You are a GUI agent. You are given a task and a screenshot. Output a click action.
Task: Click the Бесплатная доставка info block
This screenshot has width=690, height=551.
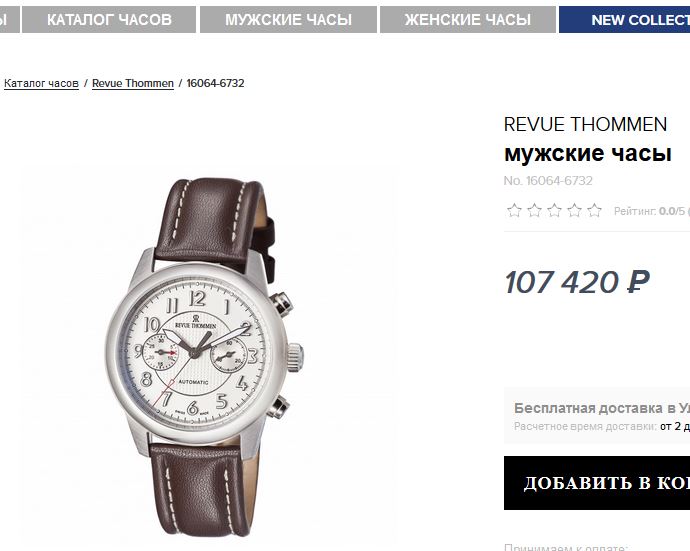[597, 416]
